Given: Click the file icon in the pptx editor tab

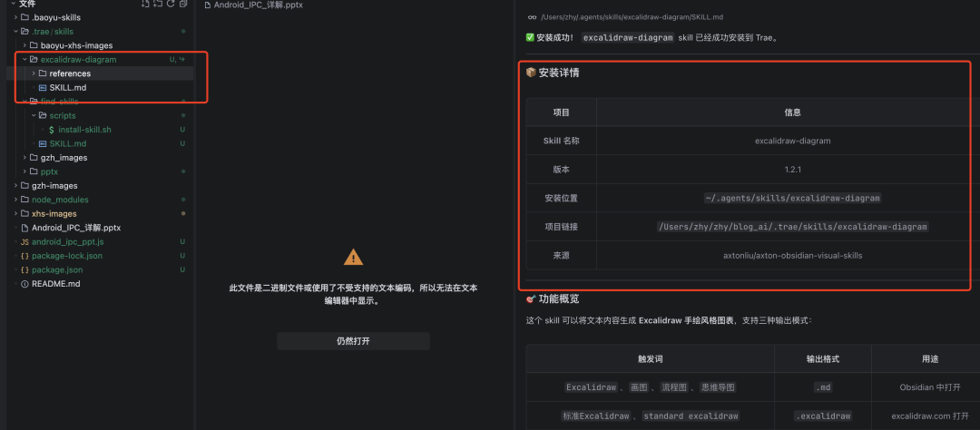Looking at the screenshot, I should [208, 5].
